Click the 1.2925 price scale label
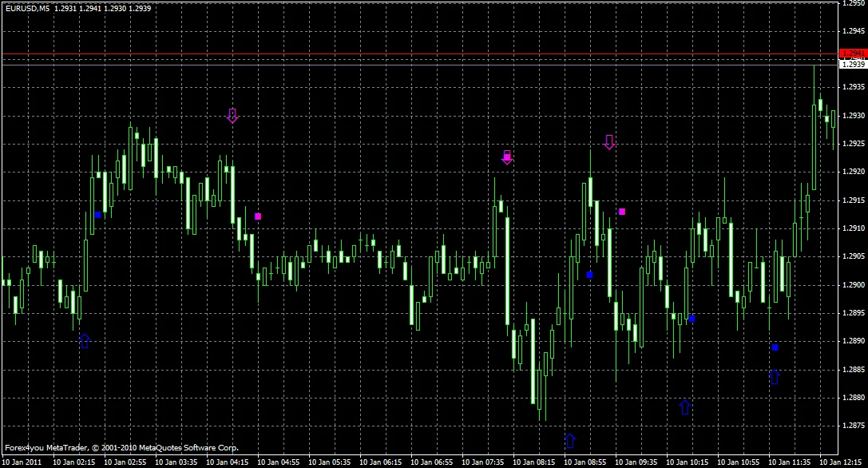868x468 pixels. (854, 143)
